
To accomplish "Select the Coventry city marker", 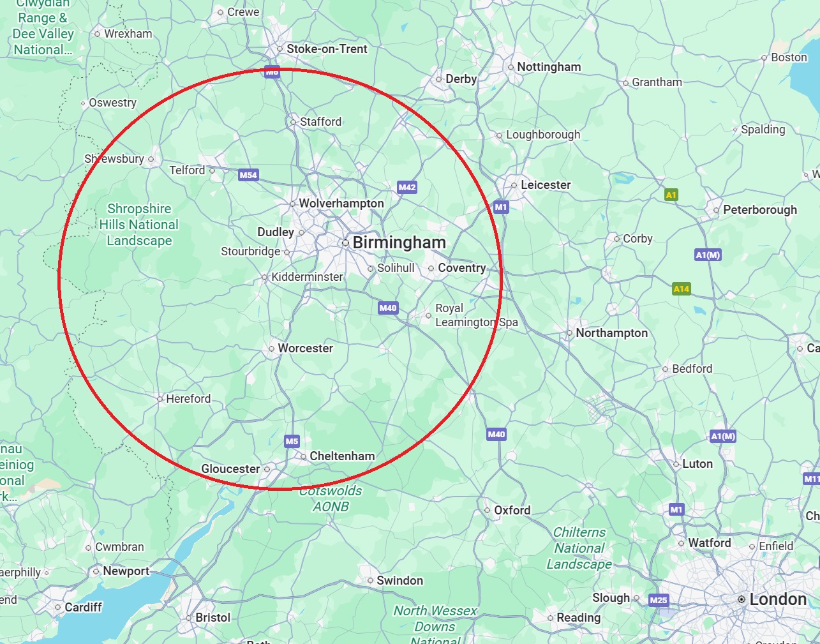I will click(431, 268).
